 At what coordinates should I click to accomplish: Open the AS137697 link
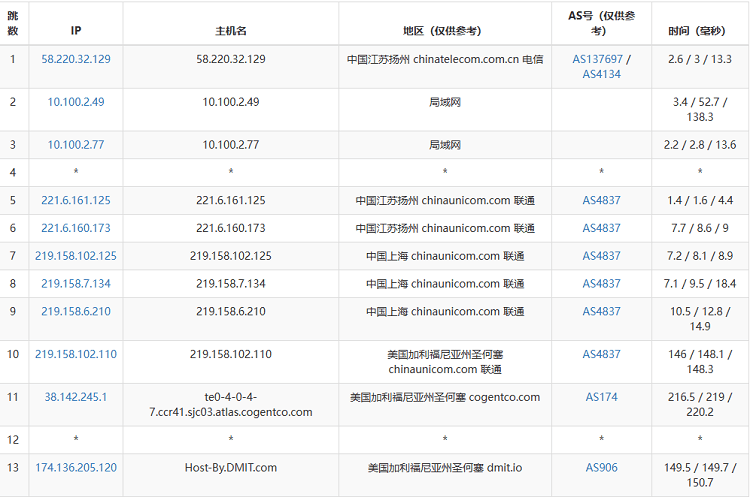coord(597,59)
